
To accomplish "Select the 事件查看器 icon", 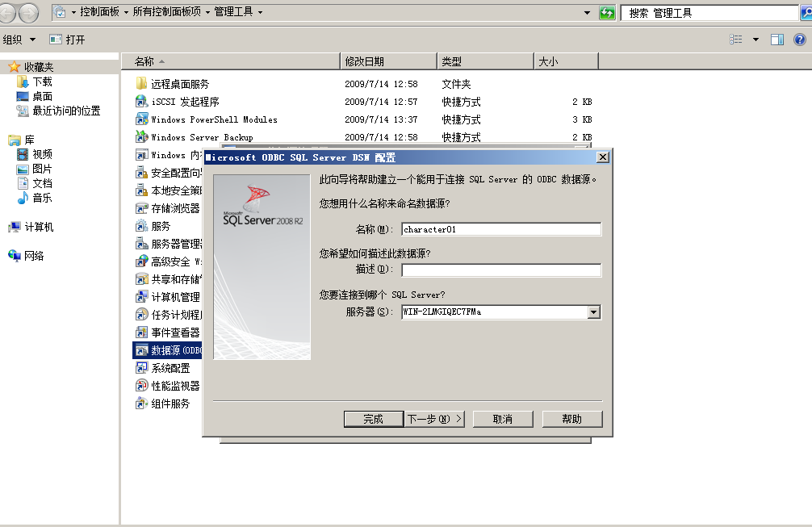I will click(x=141, y=333).
